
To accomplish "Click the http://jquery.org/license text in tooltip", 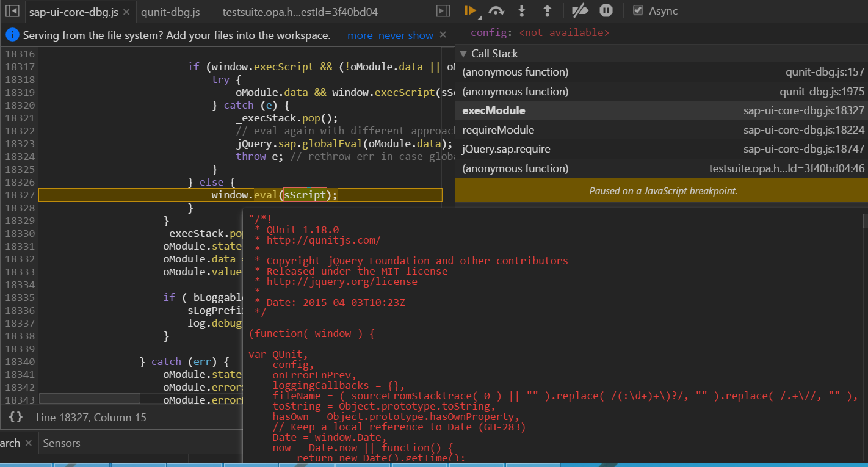I will [342, 281].
